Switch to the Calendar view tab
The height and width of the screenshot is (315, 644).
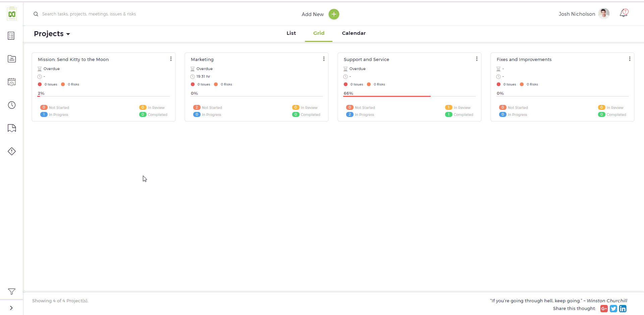tap(354, 33)
